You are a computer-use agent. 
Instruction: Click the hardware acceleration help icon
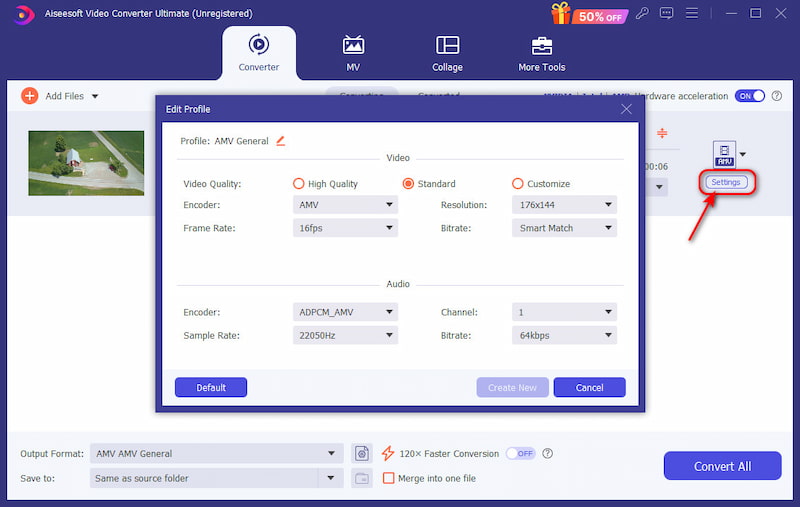point(777,96)
